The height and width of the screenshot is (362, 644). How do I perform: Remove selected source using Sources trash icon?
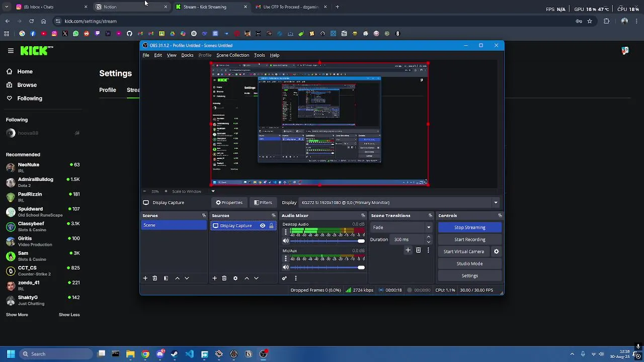[224, 278]
